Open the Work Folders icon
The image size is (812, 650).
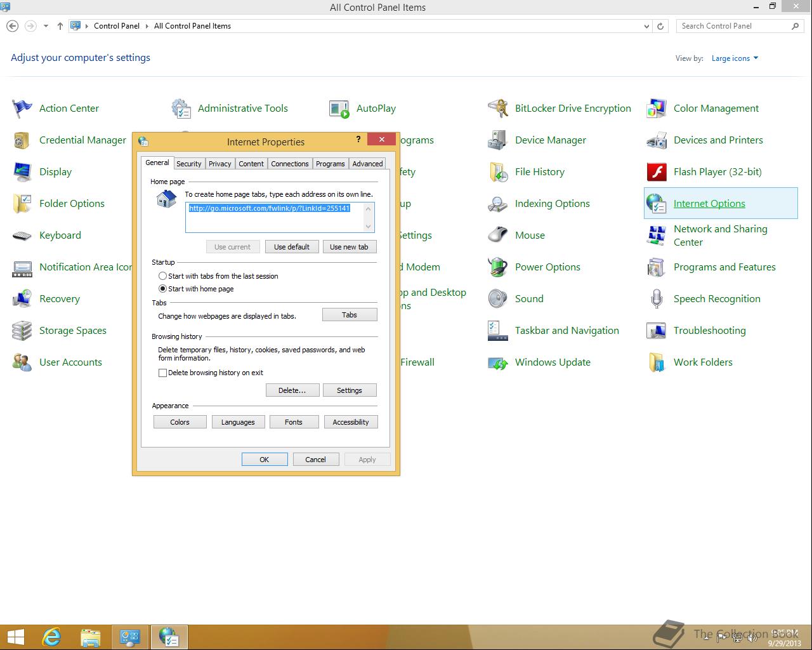657,362
